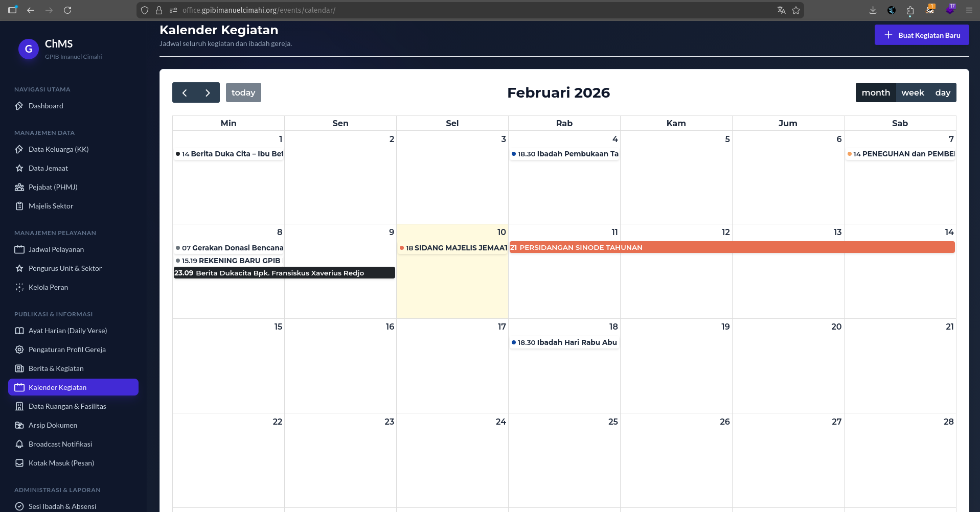
Task: Select the month view tab
Action: tap(876, 92)
